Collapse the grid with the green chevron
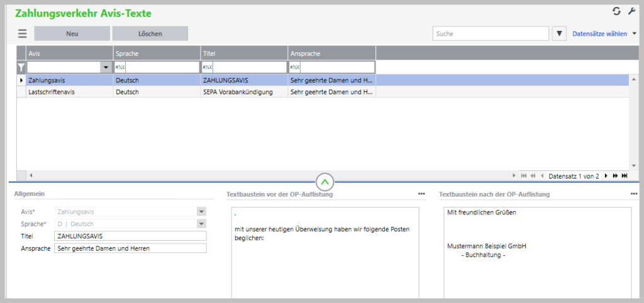The height and width of the screenshot is (303, 644). 325,182
